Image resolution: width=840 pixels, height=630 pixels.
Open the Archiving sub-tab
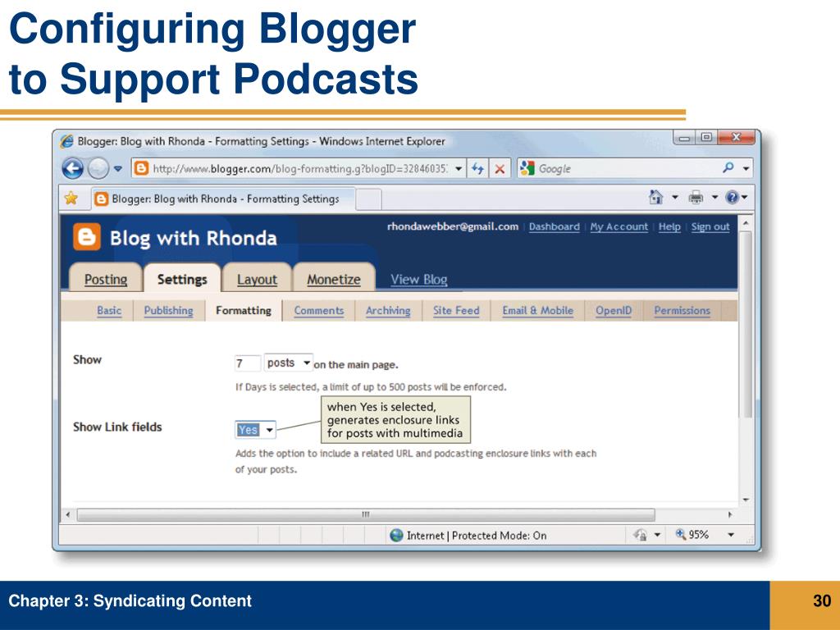[388, 311]
